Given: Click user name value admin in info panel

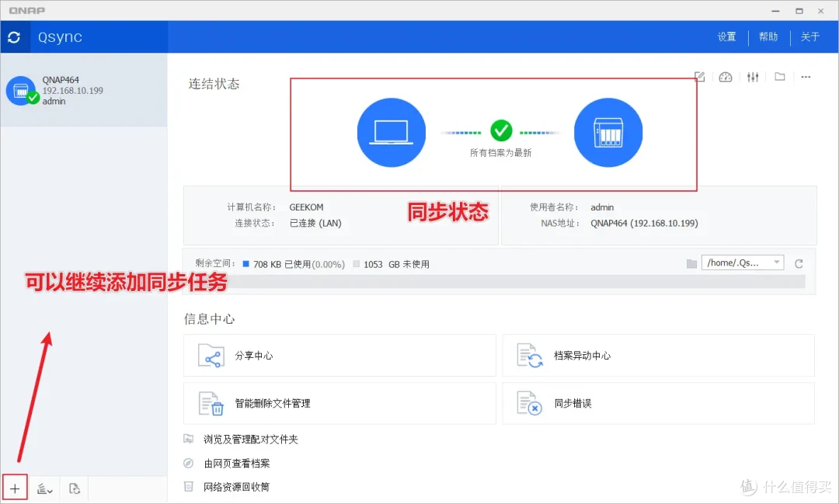Looking at the screenshot, I should tap(602, 207).
